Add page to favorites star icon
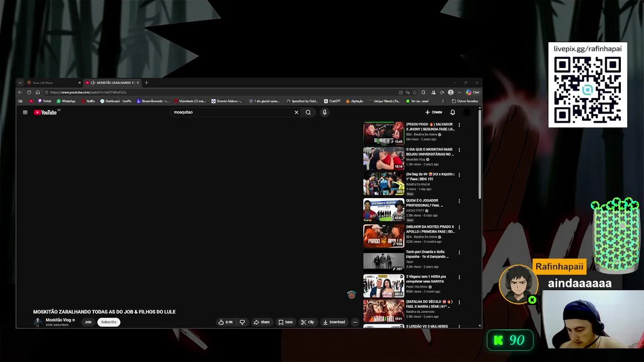644x362 pixels. [x=414, y=93]
